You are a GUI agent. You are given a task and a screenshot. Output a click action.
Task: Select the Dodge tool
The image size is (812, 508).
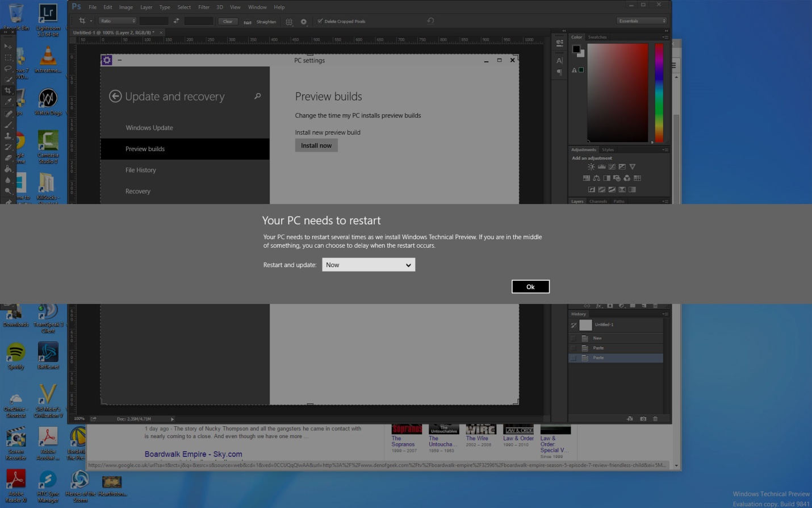pyautogui.click(x=8, y=191)
